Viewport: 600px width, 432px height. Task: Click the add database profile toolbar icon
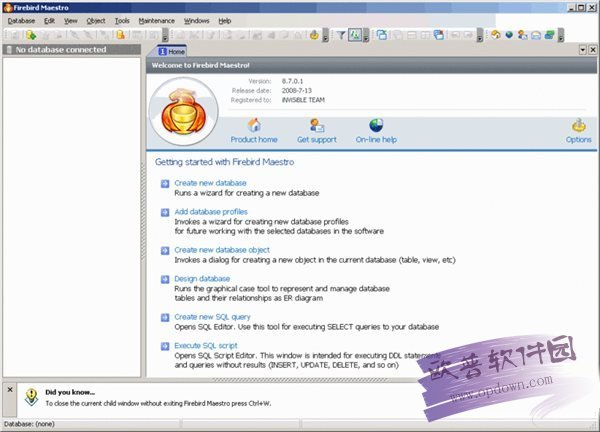click(31, 35)
